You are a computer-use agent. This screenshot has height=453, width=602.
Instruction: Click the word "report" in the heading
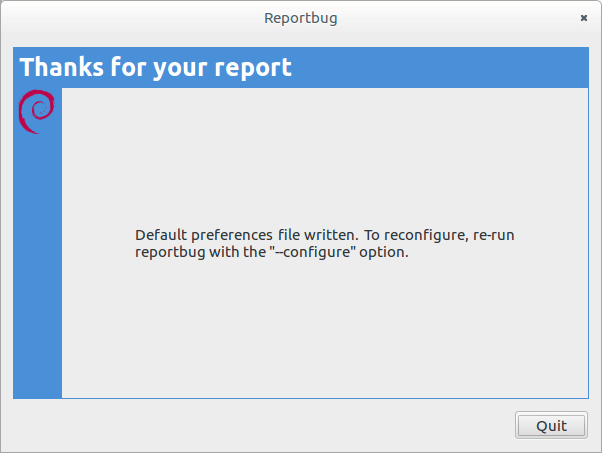(254, 68)
